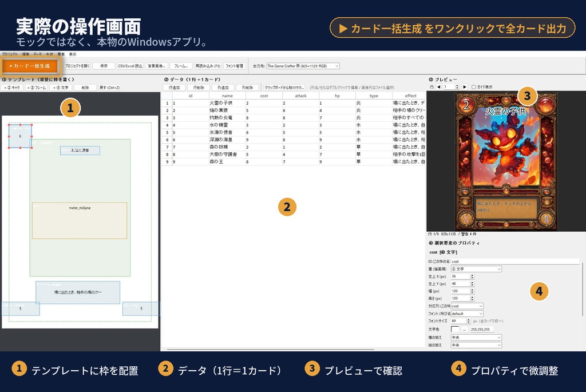586x392 pixels.
Task: Open the 生成 menu
Action: [x=50, y=54]
